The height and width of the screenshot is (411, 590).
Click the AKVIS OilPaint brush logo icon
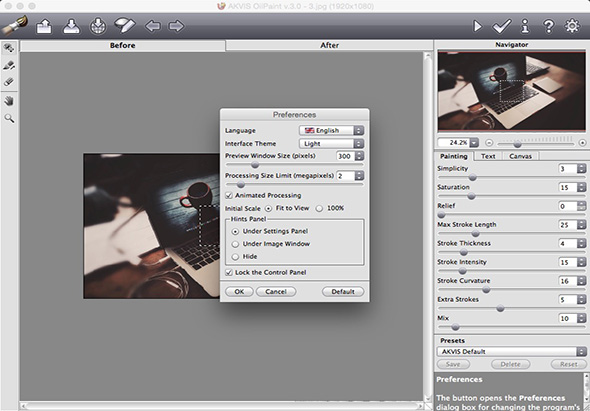(x=14, y=26)
